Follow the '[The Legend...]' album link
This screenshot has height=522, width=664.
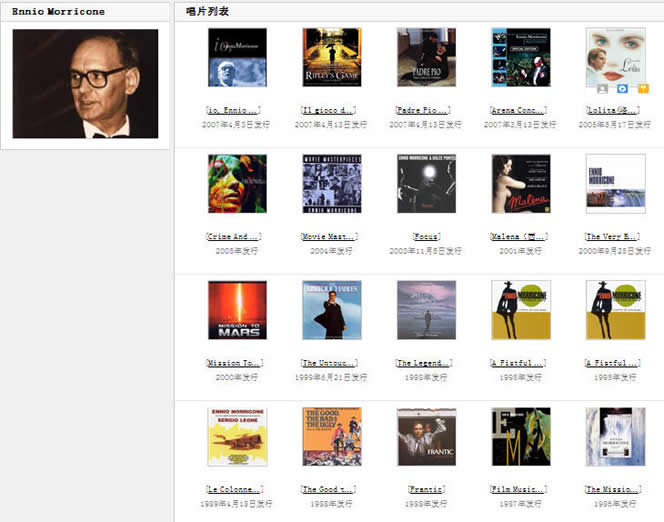tap(424, 363)
